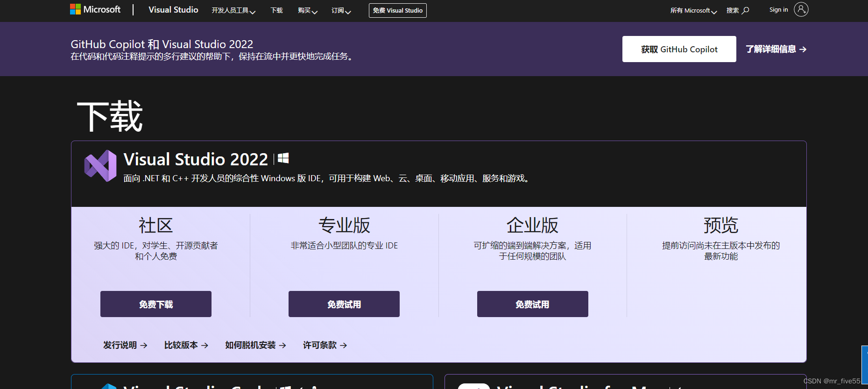Open the 下载 navigation item
Image resolution: width=868 pixels, height=389 pixels.
pyautogui.click(x=277, y=10)
